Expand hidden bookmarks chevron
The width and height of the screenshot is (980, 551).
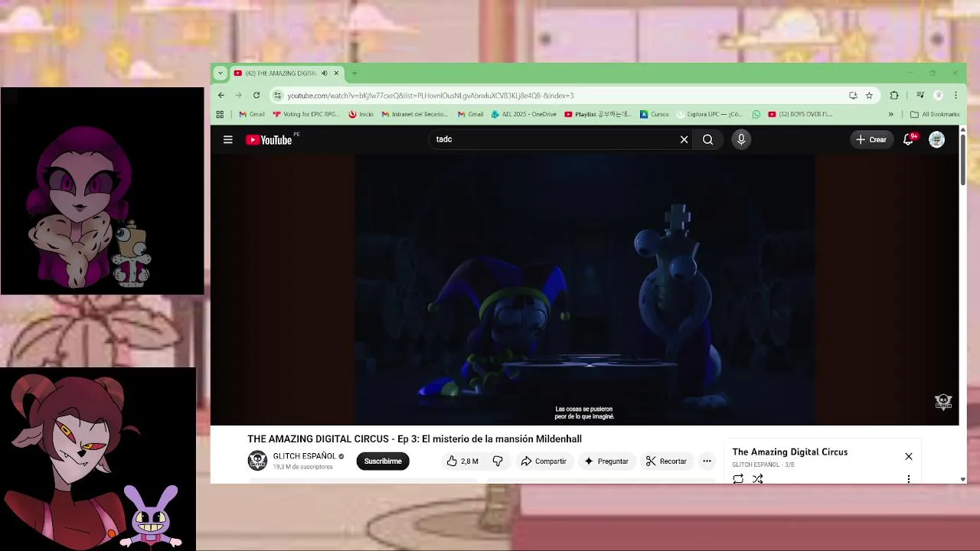pyautogui.click(x=890, y=114)
